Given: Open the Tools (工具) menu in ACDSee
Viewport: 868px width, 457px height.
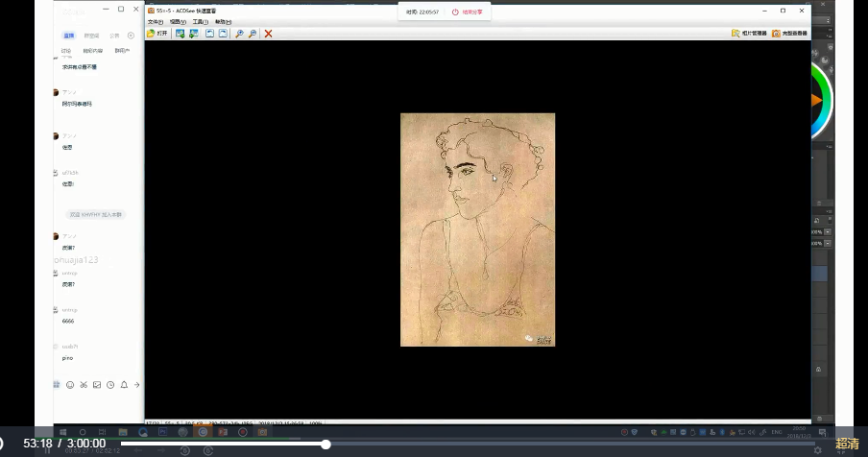Looking at the screenshot, I should click(201, 21).
